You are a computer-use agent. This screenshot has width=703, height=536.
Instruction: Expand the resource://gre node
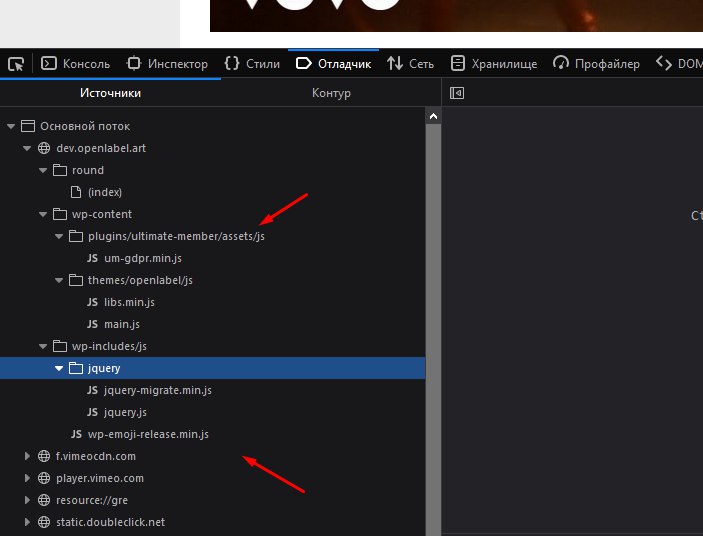[x=27, y=500]
